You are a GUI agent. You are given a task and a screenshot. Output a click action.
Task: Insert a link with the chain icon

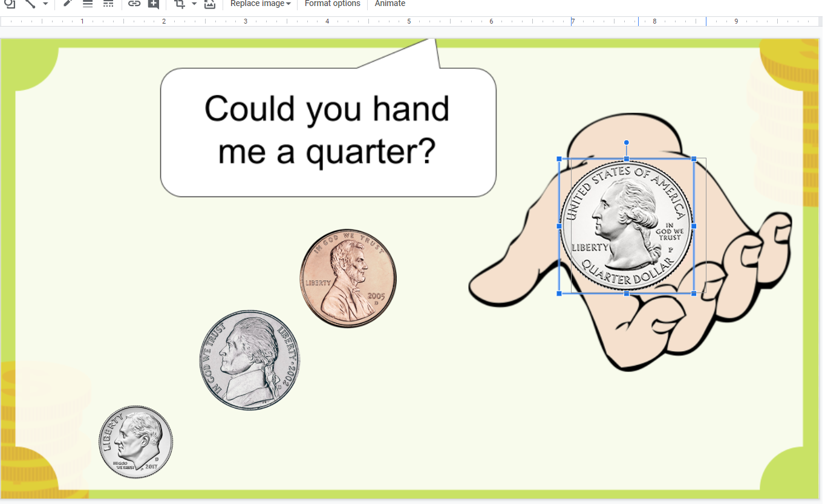tap(134, 4)
